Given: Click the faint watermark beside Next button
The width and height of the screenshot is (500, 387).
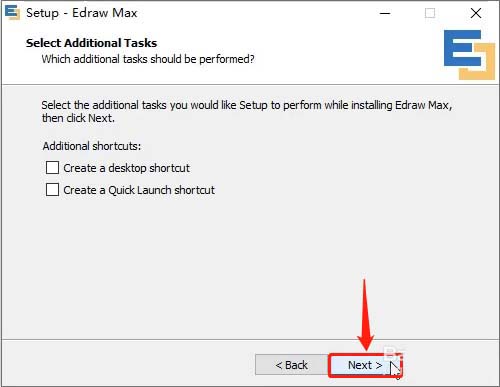Looking at the screenshot, I should [x=393, y=353].
